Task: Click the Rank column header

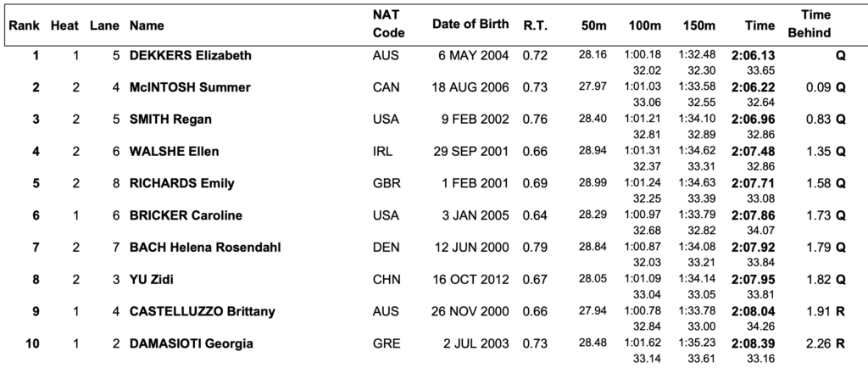Action: click(x=24, y=25)
